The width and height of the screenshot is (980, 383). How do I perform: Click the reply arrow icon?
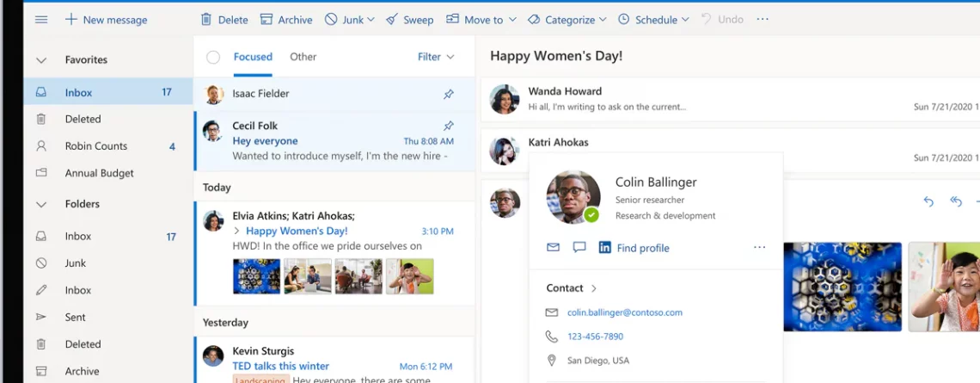click(928, 201)
